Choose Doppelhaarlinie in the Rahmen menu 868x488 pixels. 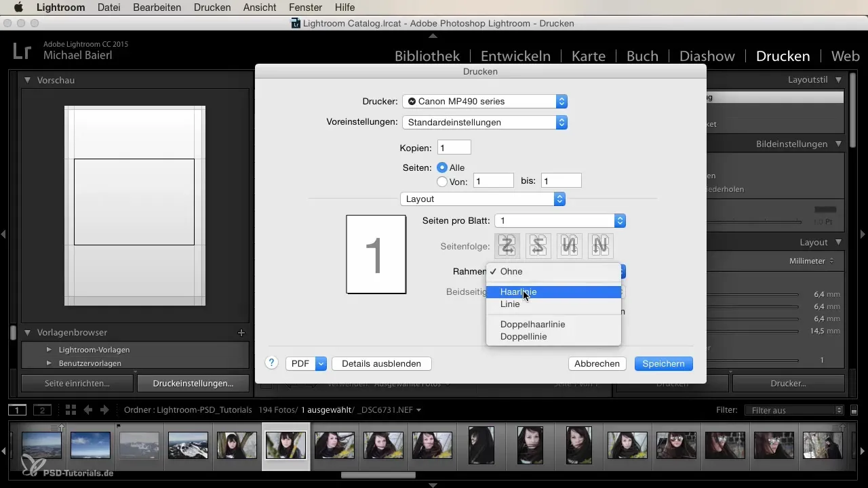pos(553,324)
